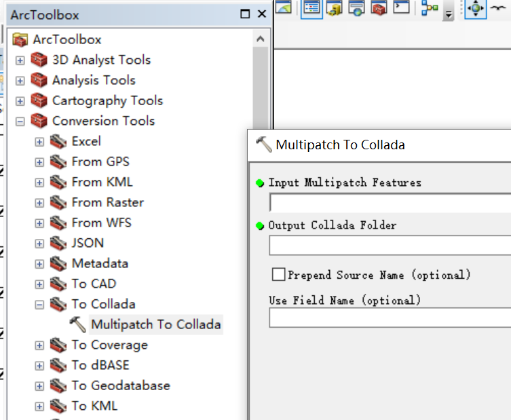Expand the JSON toolset
This screenshot has width=511, height=420.
click(39, 244)
